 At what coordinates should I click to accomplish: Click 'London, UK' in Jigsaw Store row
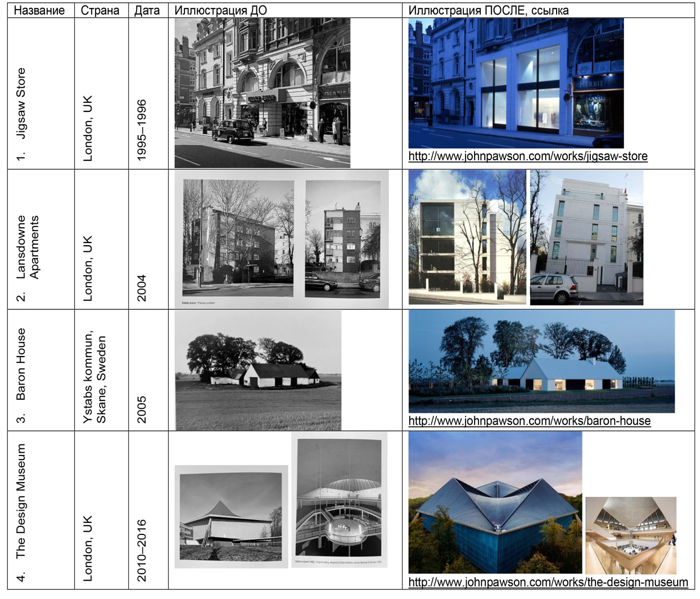click(88, 128)
